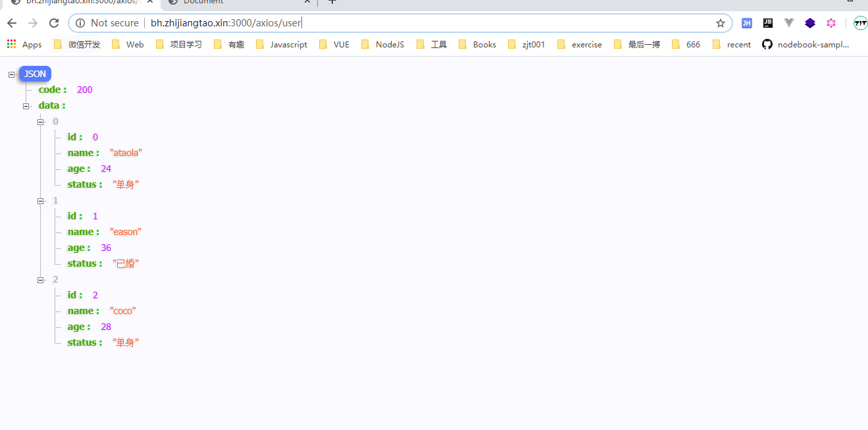Collapse array item 2
This screenshot has height=430, width=868.
(x=41, y=280)
